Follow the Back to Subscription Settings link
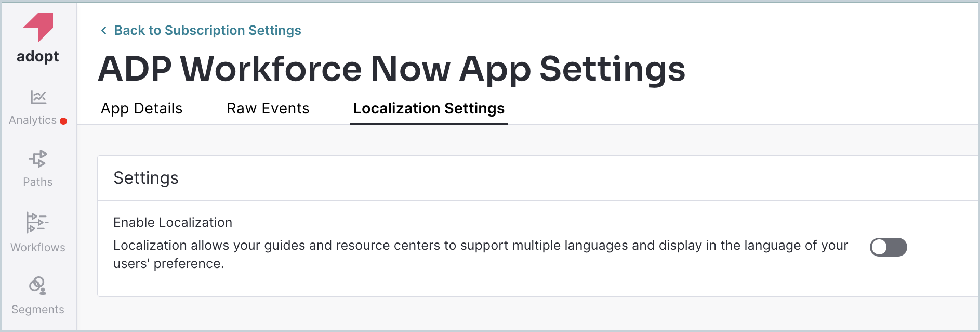 207,30
